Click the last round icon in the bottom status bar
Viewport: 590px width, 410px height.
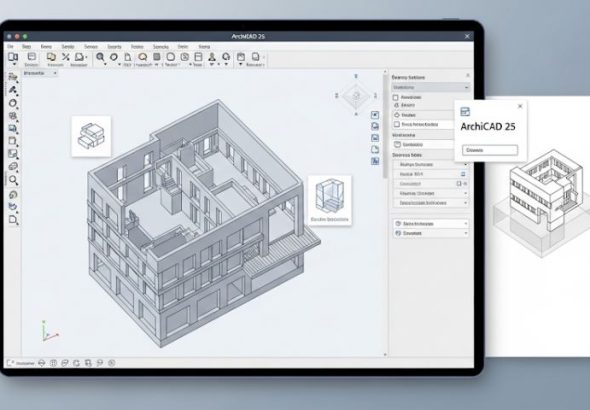[111, 363]
